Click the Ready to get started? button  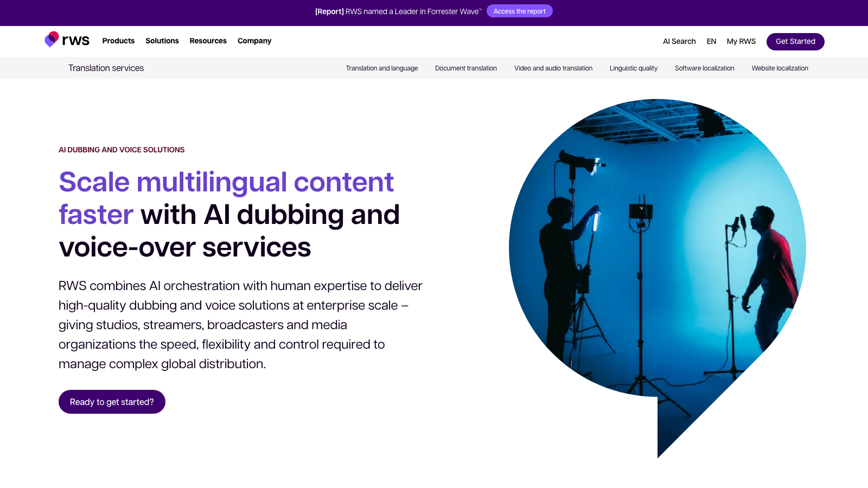pyautogui.click(x=112, y=402)
